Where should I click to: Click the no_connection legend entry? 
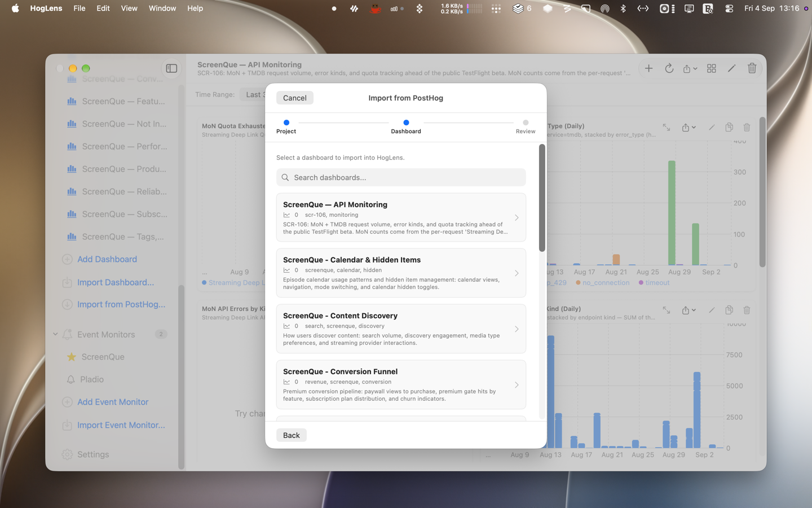pos(602,283)
